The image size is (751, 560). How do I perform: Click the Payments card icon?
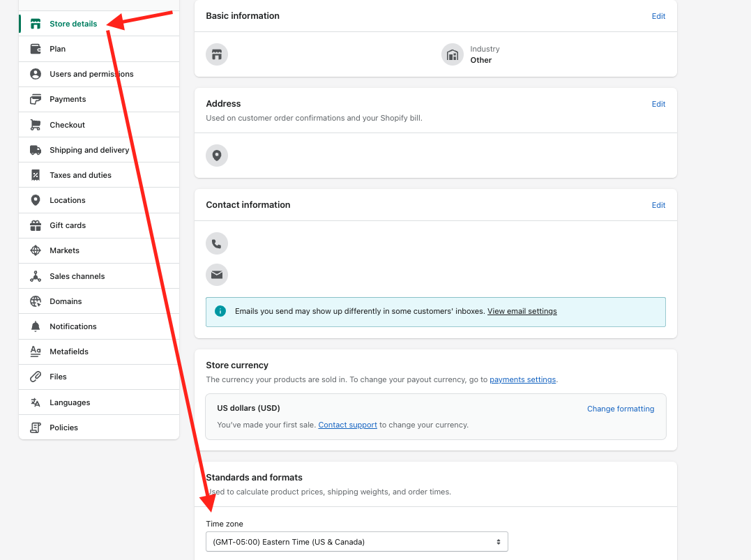point(36,99)
